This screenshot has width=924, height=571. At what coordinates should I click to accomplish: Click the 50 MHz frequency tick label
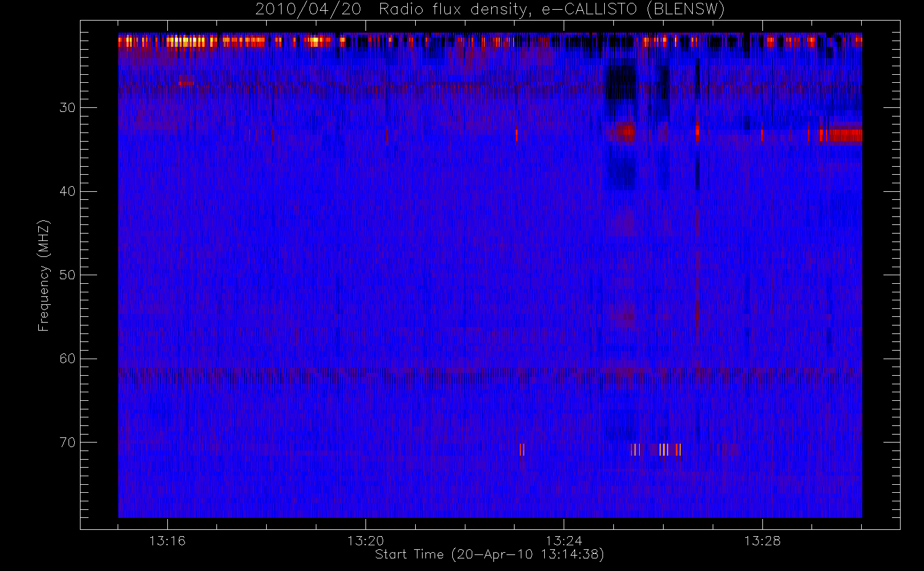point(67,275)
